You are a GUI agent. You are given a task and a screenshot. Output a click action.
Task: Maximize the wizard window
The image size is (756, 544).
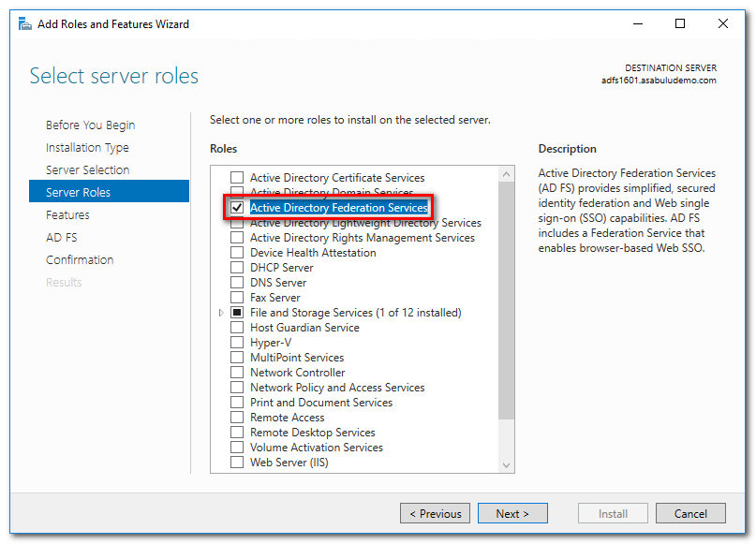[680, 23]
